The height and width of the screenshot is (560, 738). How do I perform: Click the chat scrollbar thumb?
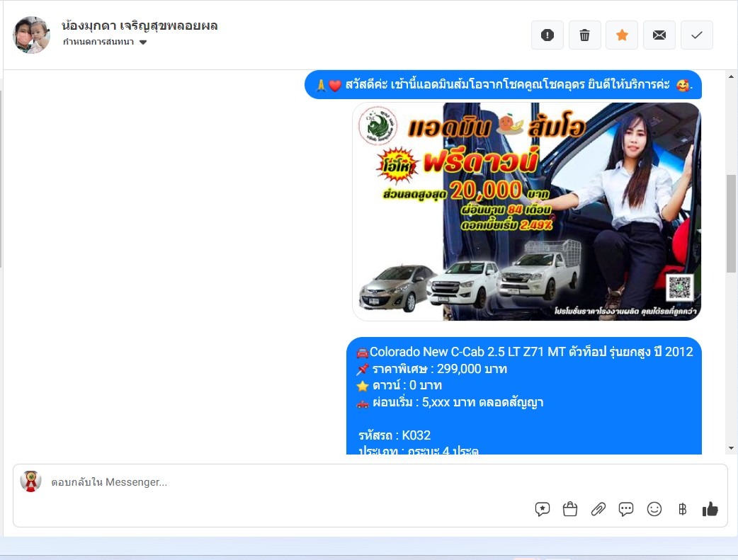(x=731, y=224)
